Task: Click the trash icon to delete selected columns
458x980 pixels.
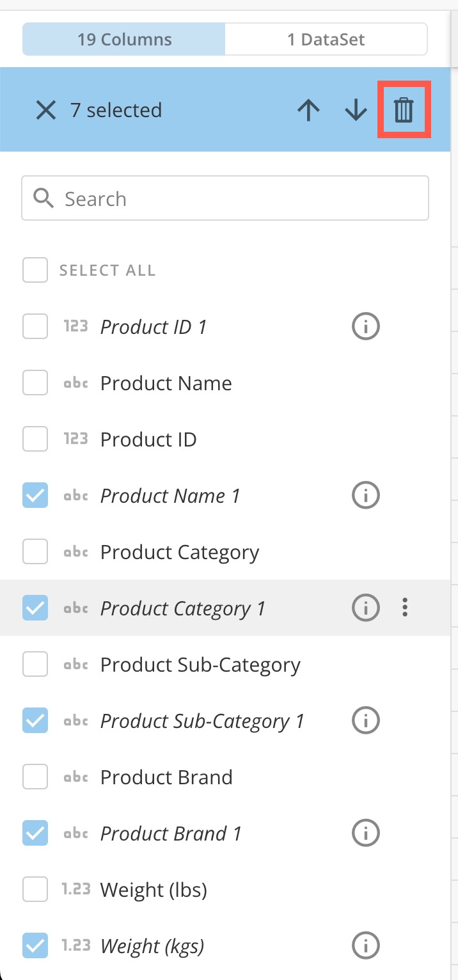Action: [x=404, y=110]
